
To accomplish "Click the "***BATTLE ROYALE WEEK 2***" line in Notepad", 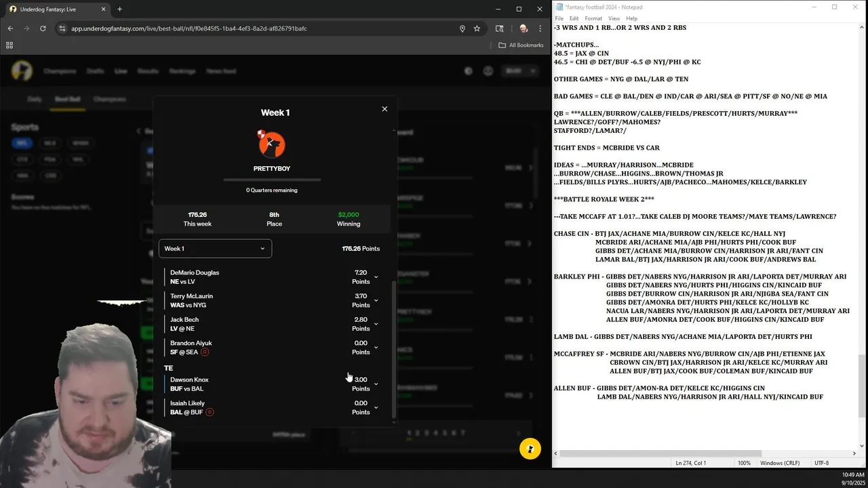I will coord(604,199).
